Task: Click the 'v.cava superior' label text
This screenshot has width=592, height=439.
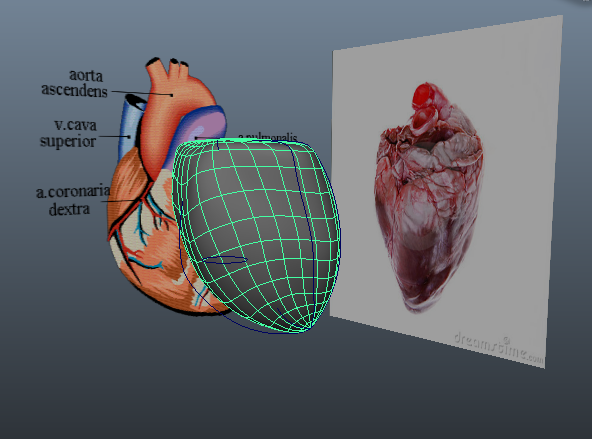Action: pyautogui.click(x=69, y=133)
